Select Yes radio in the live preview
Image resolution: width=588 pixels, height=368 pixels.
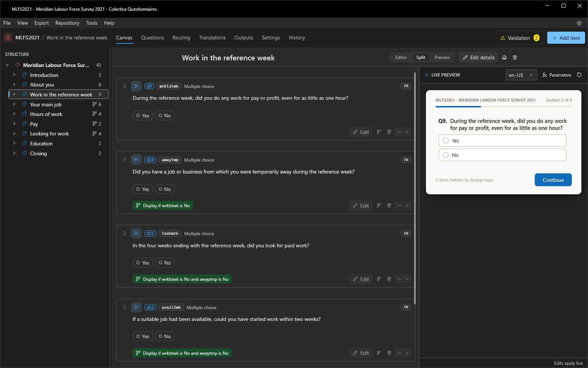446,141
